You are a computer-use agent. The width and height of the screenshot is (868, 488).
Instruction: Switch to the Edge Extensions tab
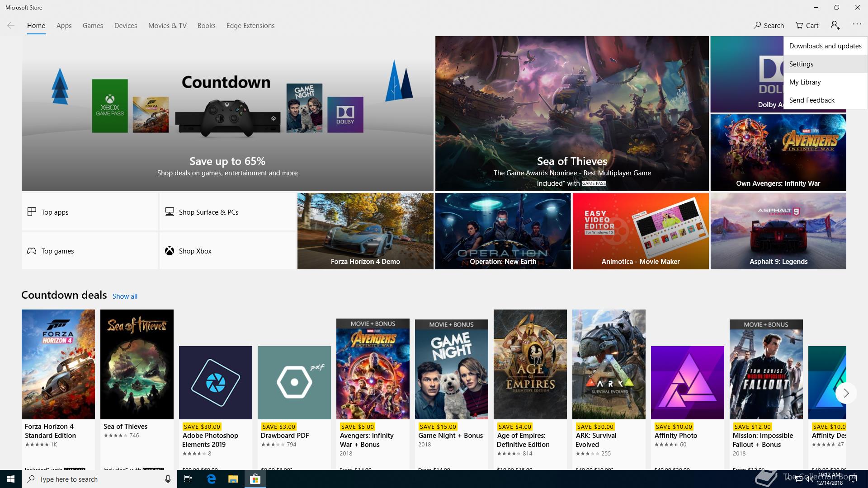coord(250,26)
